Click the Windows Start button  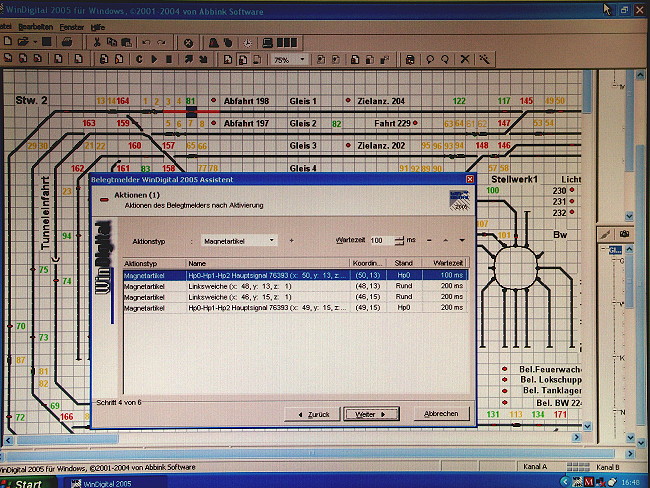click(27, 483)
